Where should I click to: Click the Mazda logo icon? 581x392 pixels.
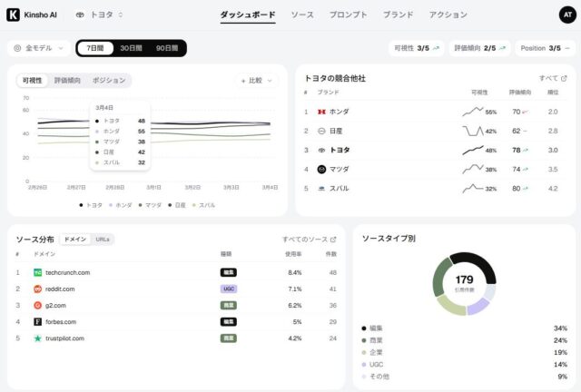pyautogui.click(x=321, y=170)
